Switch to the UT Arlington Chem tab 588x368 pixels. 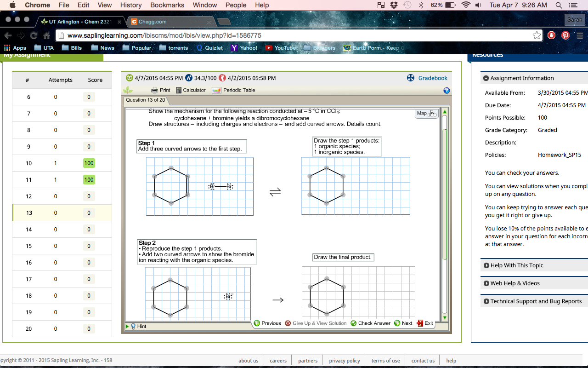tap(80, 22)
